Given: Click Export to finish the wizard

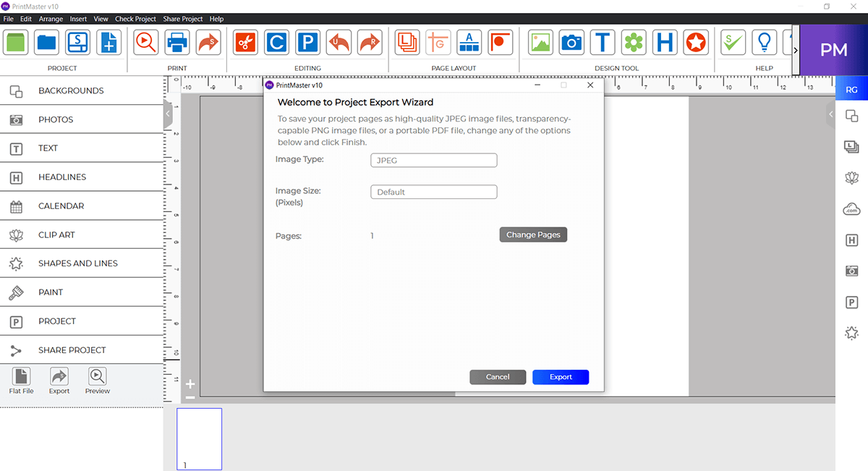Looking at the screenshot, I should pos(561,376).
